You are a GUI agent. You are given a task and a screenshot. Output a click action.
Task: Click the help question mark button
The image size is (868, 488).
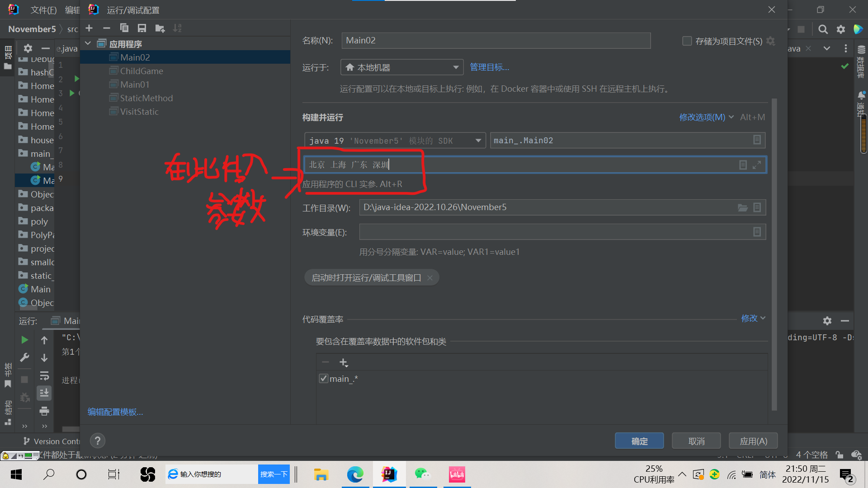tap(98, 441)
